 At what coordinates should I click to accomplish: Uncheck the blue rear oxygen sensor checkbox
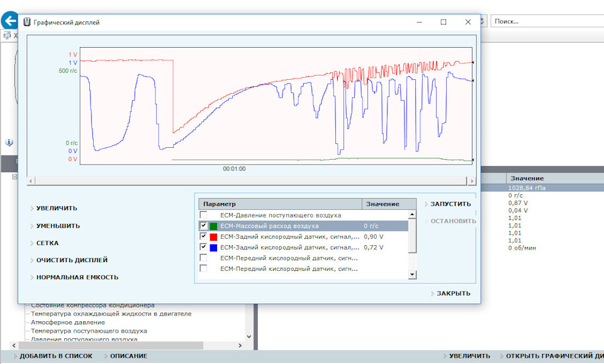point(203,247)
